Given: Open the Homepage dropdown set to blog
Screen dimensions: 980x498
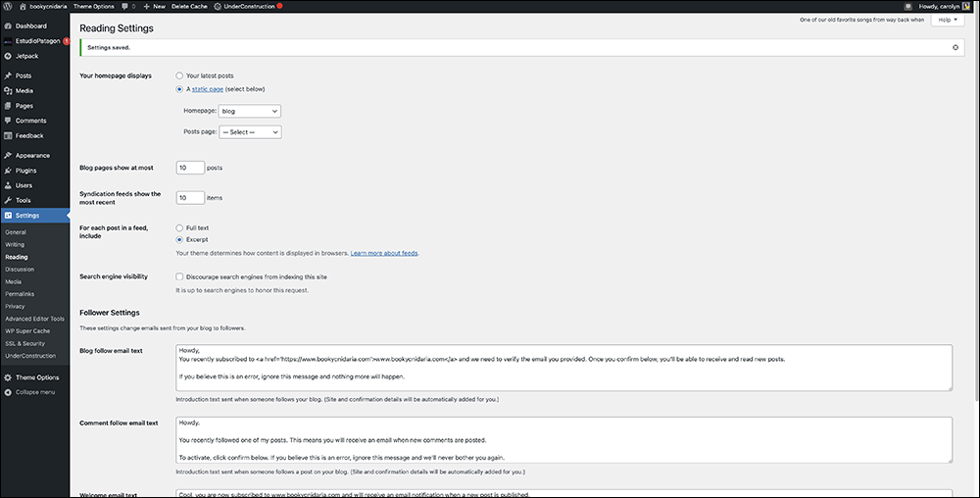Looking at the screenshot, I should [x=250, y=111].
